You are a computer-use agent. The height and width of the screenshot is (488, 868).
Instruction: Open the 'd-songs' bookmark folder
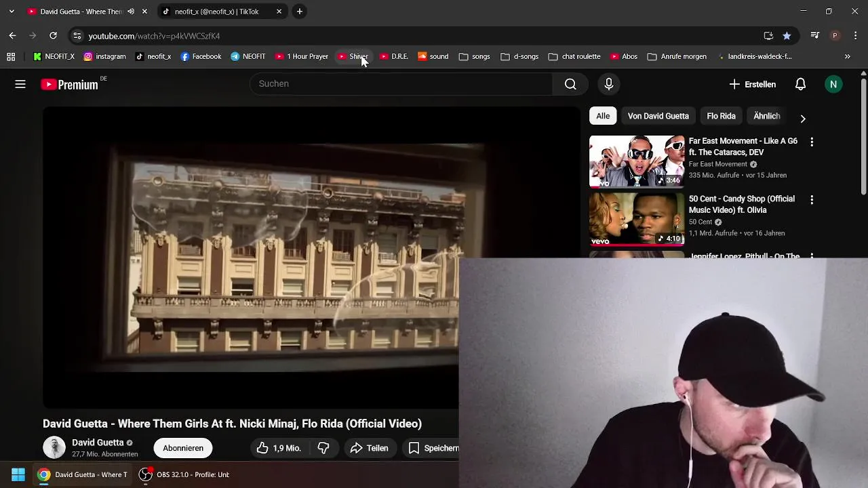[520, 57]
